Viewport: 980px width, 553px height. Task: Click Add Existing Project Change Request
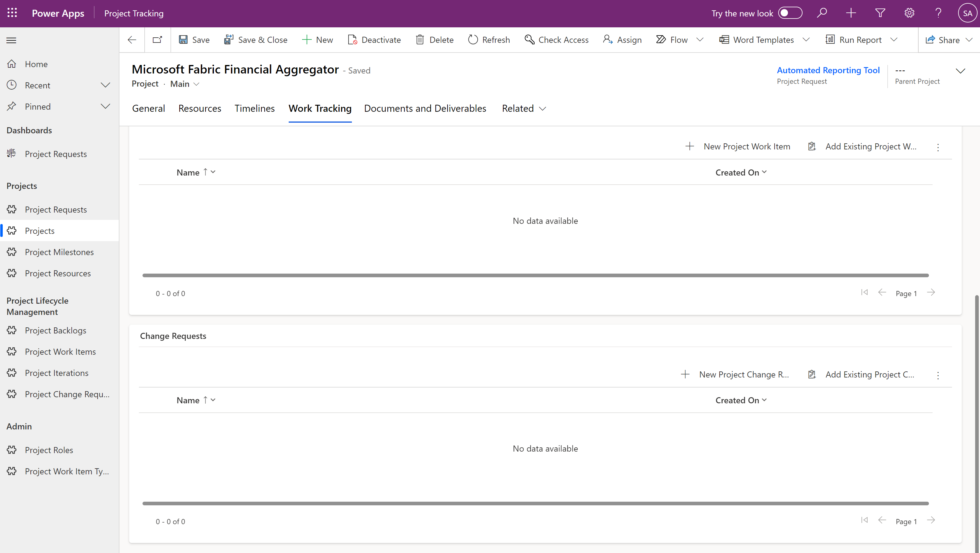pos(861,375)
